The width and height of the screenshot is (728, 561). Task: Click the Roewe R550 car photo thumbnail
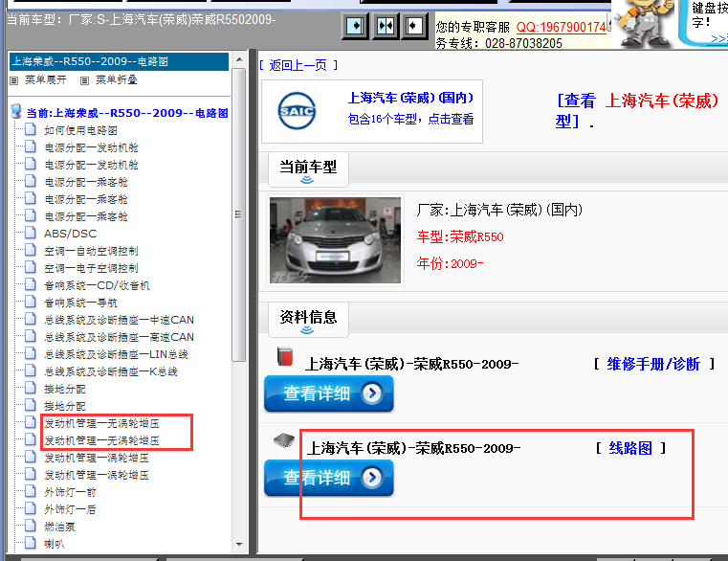335,240
